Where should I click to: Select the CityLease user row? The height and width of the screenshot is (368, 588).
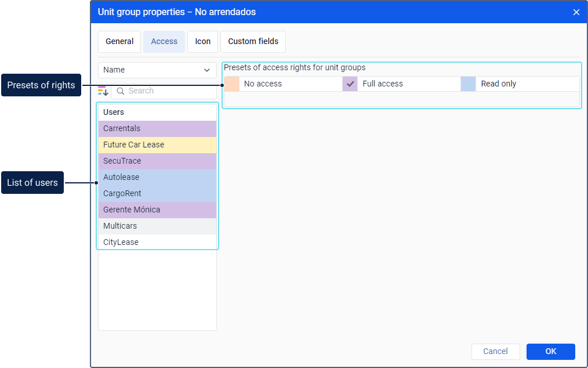[x=157, y=243]
